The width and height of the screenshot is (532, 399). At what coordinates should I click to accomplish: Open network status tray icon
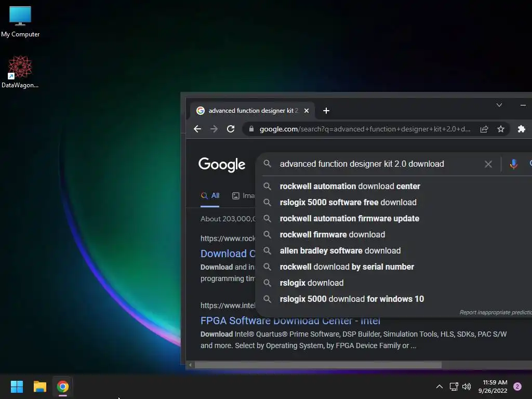454,387
